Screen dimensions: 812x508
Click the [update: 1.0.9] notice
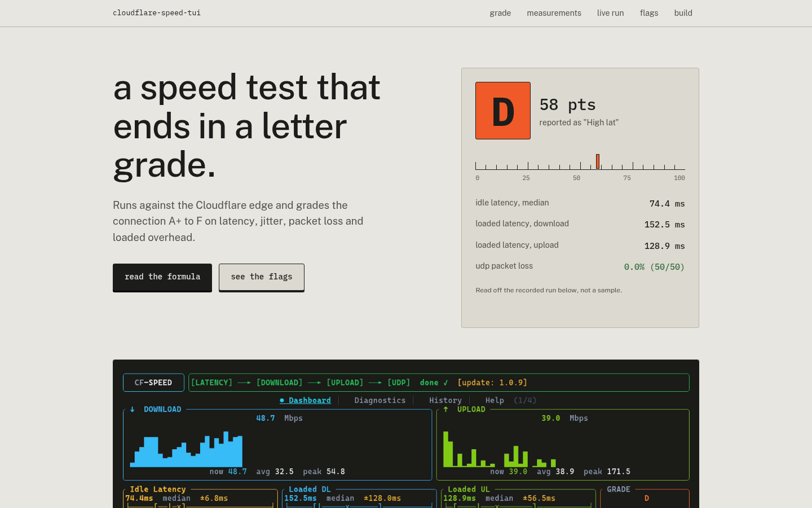coord(492,383)
